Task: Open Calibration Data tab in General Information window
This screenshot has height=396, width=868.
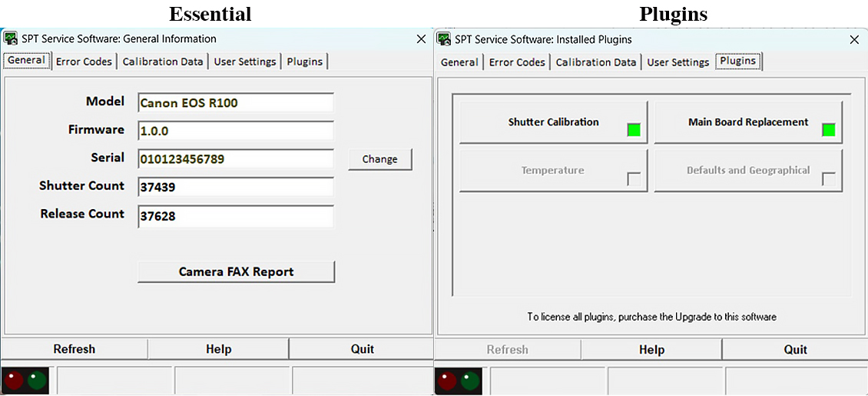Action: [163, 62]
